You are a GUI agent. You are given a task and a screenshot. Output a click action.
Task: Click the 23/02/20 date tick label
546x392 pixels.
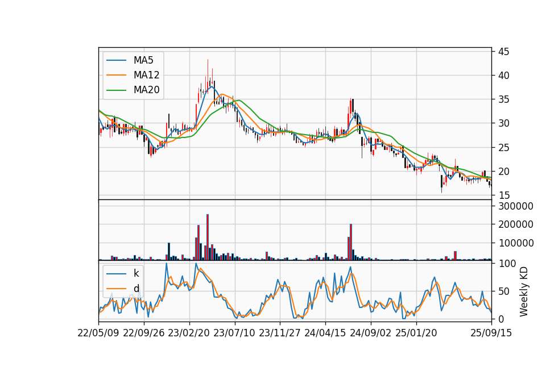pos(189,333)
